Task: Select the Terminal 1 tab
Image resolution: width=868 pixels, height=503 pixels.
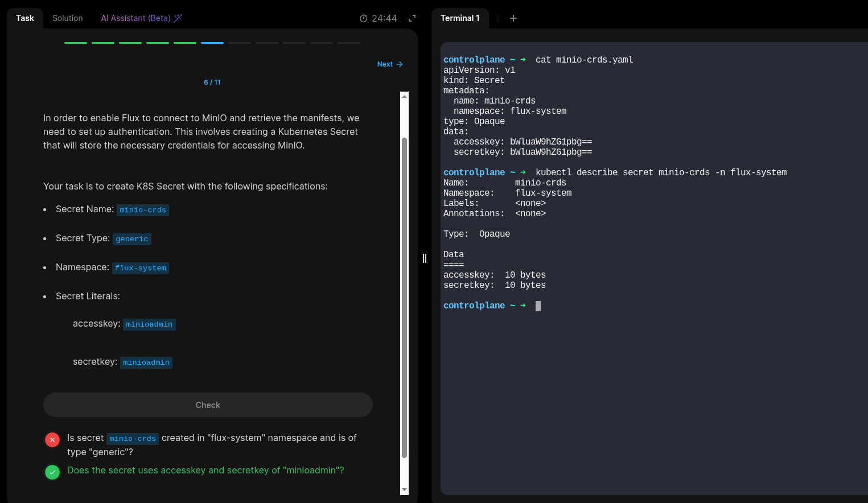Action: pyautogui.click(x=460, y=18)
